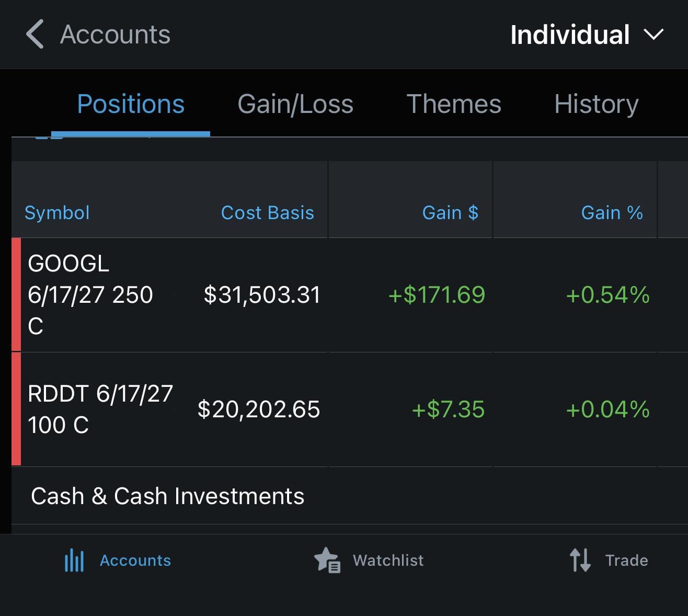Expand the Cash & Cash Investments section
Screen dimensions: 688x616
[x=167, y=496]
